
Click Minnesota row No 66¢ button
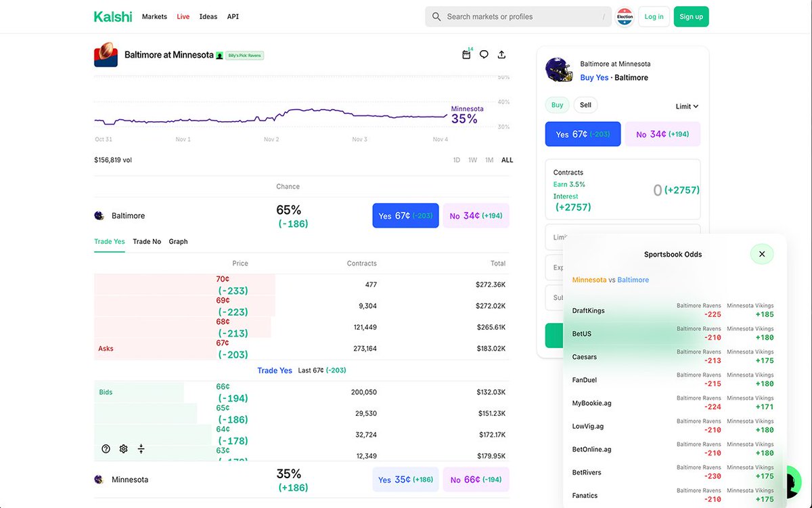pyautogui.click(x=476, y=479)
